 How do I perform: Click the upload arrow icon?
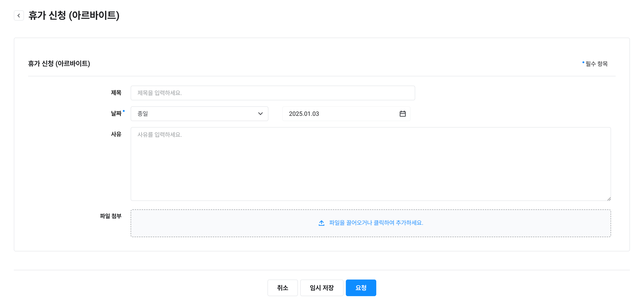click(x=321, y=223)
